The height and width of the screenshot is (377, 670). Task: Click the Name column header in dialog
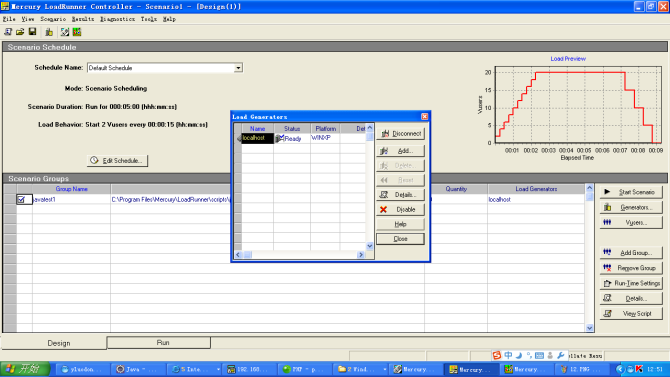pos(258,129)
